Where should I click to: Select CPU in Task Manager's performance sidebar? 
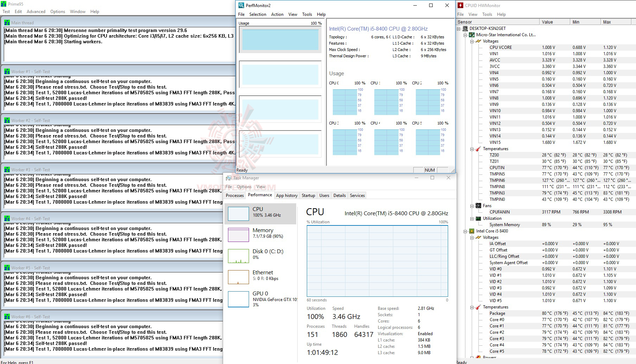[260, 213]
